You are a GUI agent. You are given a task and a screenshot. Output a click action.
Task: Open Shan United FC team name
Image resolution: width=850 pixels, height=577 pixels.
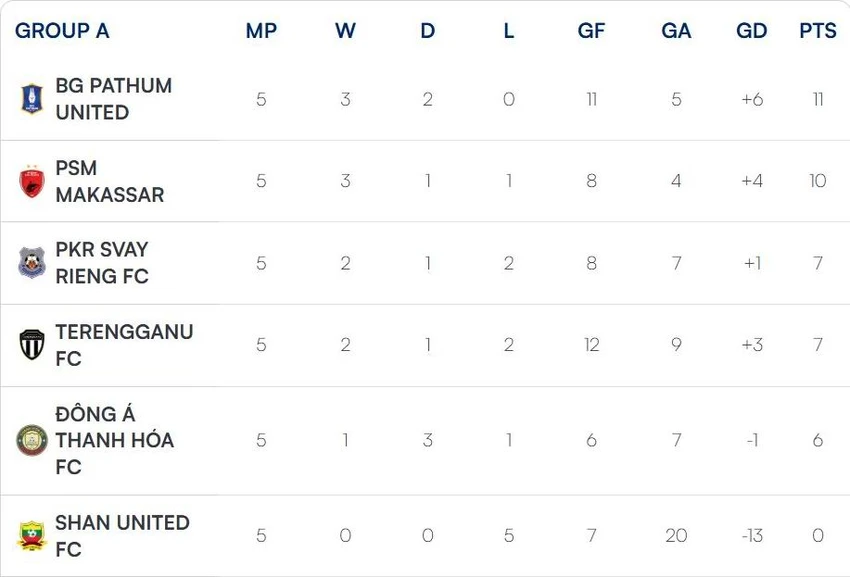123,536
